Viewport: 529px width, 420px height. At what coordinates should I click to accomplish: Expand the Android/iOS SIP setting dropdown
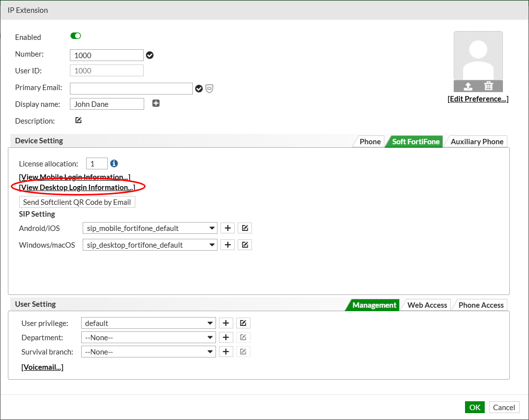[x=150, y=228]
